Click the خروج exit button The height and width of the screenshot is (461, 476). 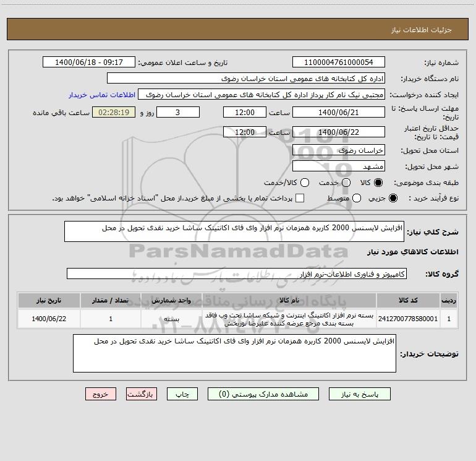[x=101, y=394]
